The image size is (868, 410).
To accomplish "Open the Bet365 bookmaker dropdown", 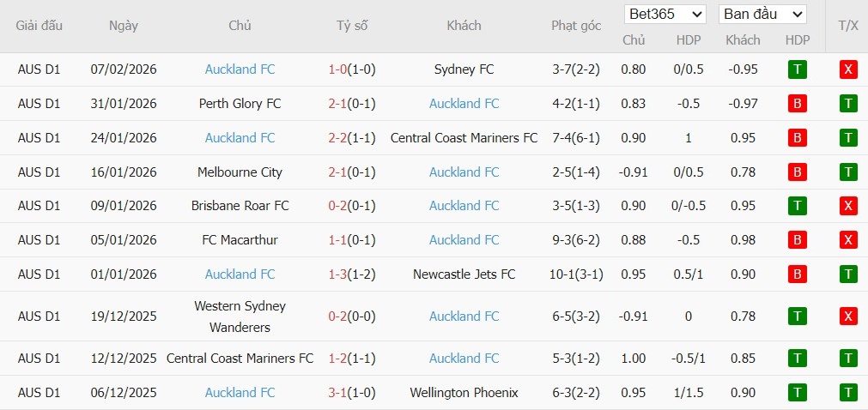I will point(665,15).
